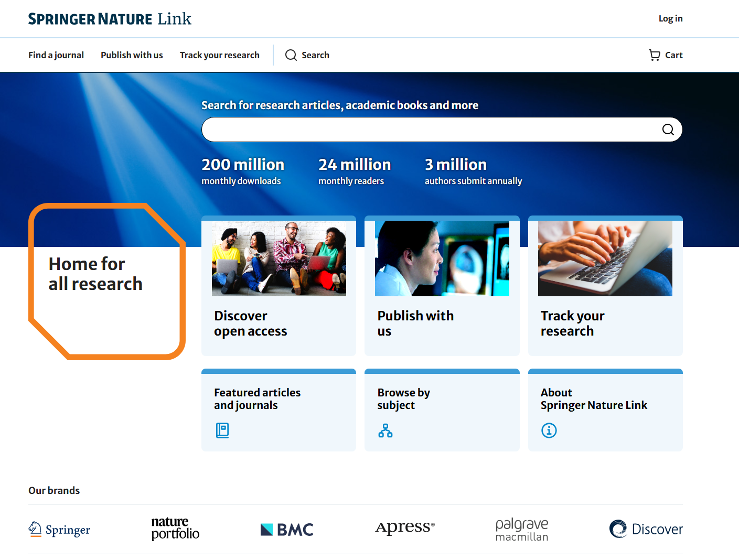Click the BMC brand logo
Image resolution: width=739 pixels, height=560 pixels.
click(286, 529)
